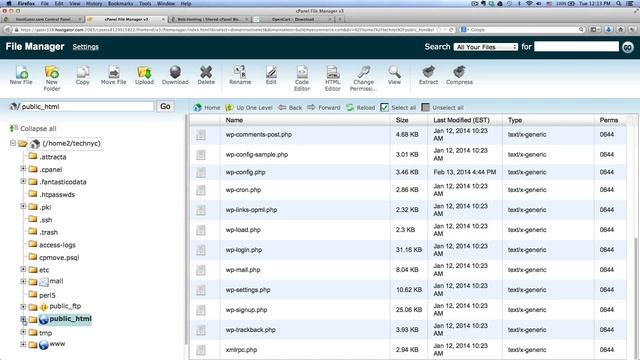Select the wp-settings.php file

click(248, 290)
